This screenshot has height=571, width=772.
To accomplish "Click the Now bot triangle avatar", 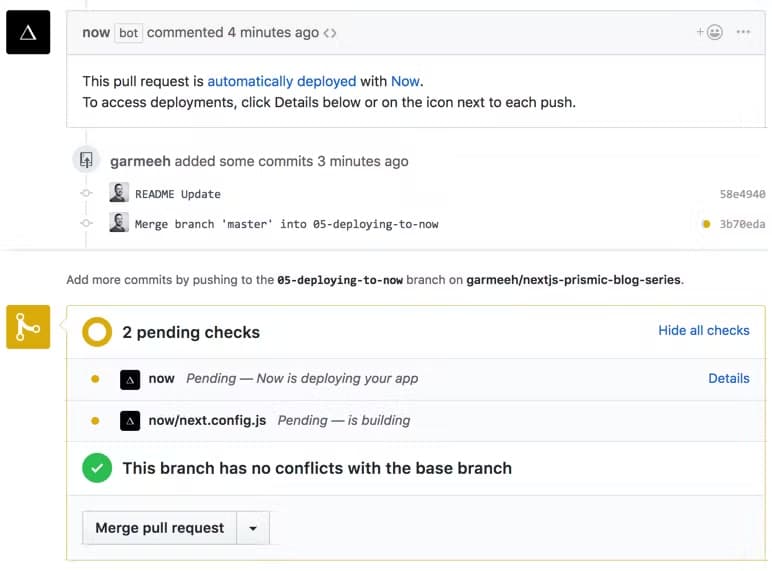I will [x=28, y=32].
